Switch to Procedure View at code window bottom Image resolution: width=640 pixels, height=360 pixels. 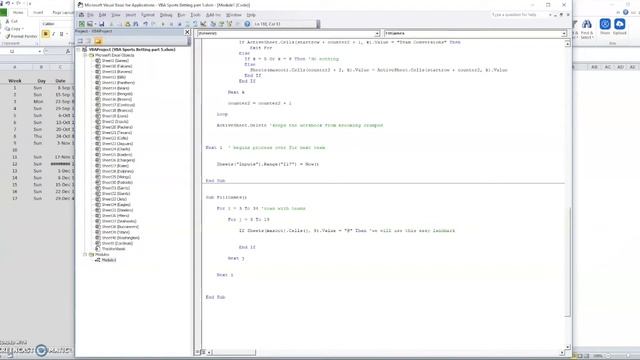[x=198, y=352]
